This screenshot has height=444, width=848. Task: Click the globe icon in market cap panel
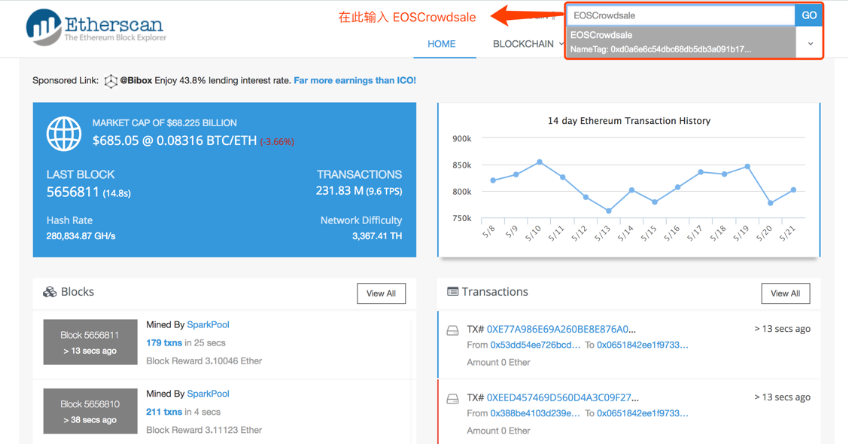[64, 133]
